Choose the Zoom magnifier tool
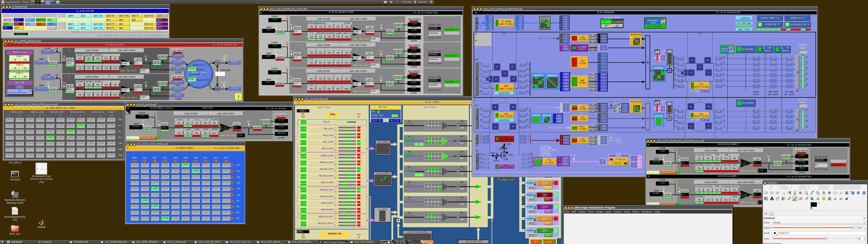This screenshot has height=244, width=868. (818, 193)
